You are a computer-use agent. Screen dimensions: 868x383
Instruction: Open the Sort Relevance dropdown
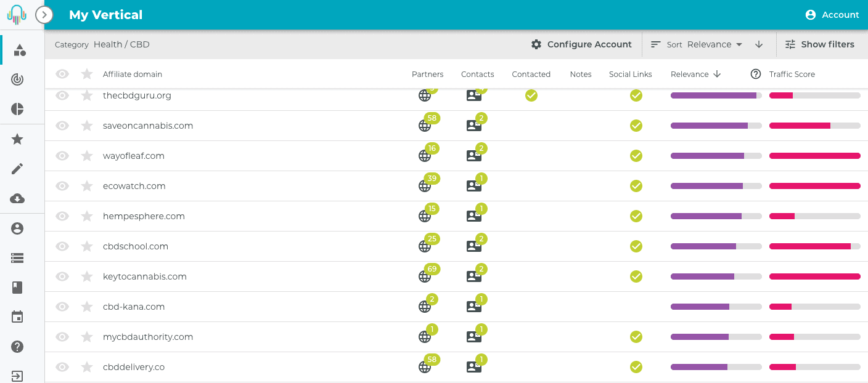point(696,44)
